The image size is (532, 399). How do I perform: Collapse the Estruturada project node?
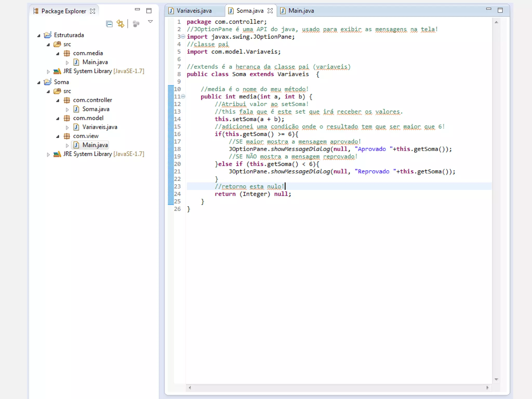click(39, 36)
